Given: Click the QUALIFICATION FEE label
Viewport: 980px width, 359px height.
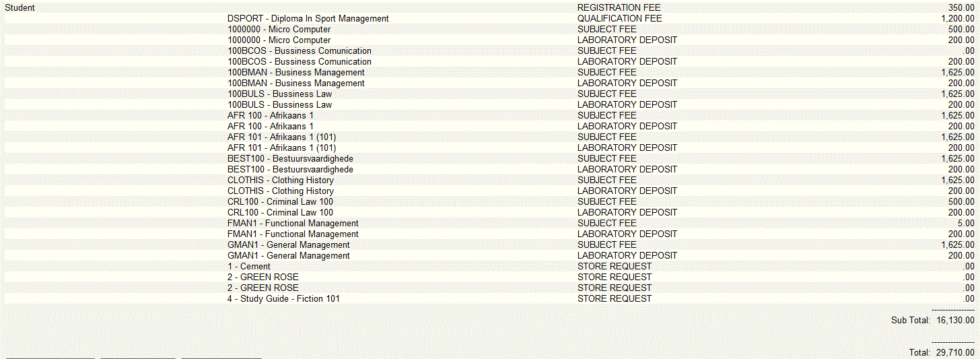Looking at the screenshot, I should pos(619,19).
